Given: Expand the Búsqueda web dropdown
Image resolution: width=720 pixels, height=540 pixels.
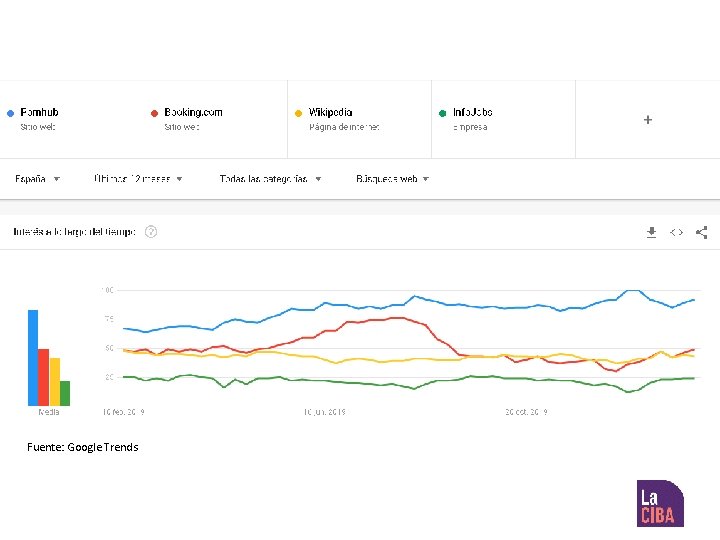Looking at the screenshot, I should pos(392,179).
